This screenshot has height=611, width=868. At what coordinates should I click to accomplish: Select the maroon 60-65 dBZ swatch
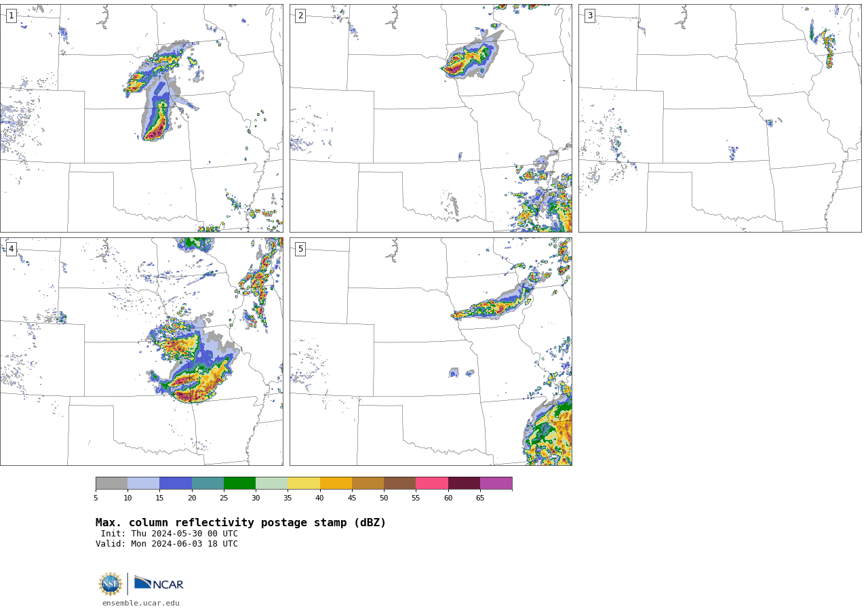click(x=464, y=484)
